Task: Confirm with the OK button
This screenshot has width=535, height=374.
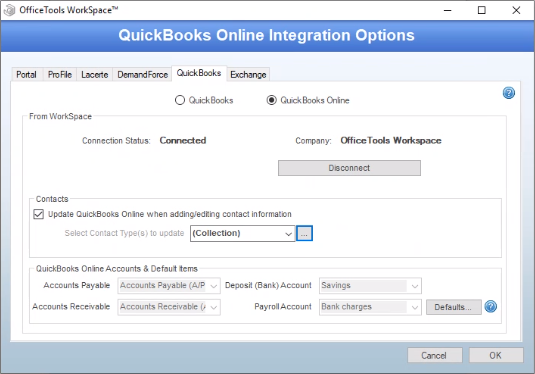Action: (x=495, y=356)
